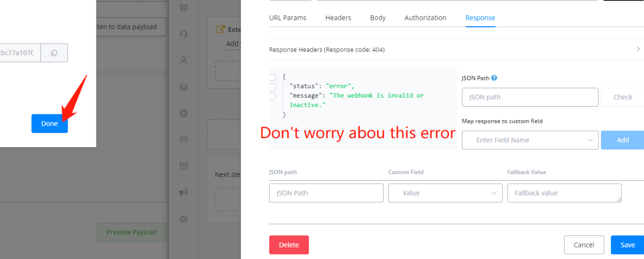Select the radio circle beside opening brace
Image resolution: width=644 pixels, height=259 pixels.
point(272,77)
